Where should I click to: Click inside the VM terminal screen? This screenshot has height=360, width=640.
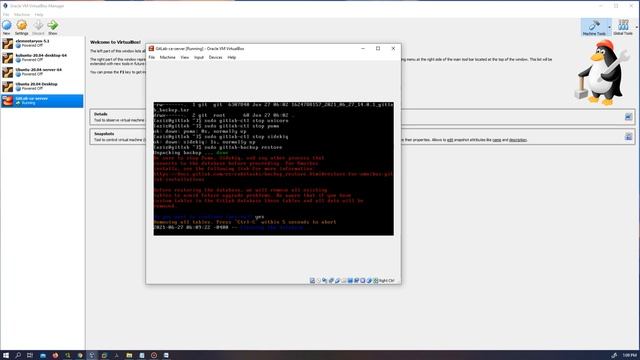(x=273, y=169)
